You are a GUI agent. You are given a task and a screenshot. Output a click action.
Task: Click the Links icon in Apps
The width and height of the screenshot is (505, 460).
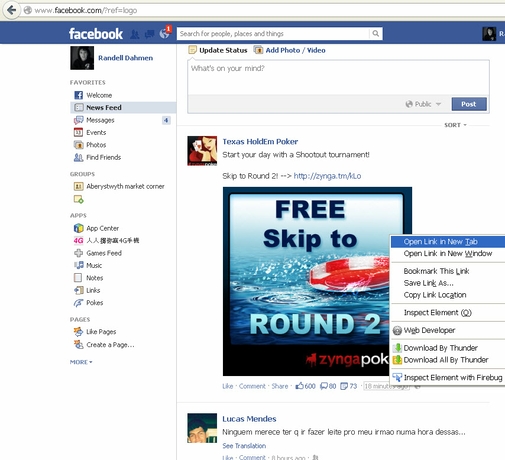pos(78,290)
